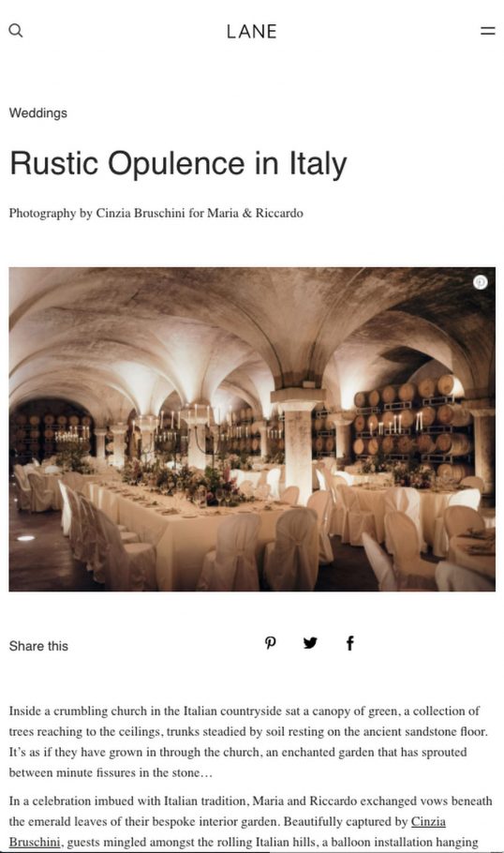Viewport: 504px width, 853px height.
Task: Click the Share this label
Action: tap(38, 646)
